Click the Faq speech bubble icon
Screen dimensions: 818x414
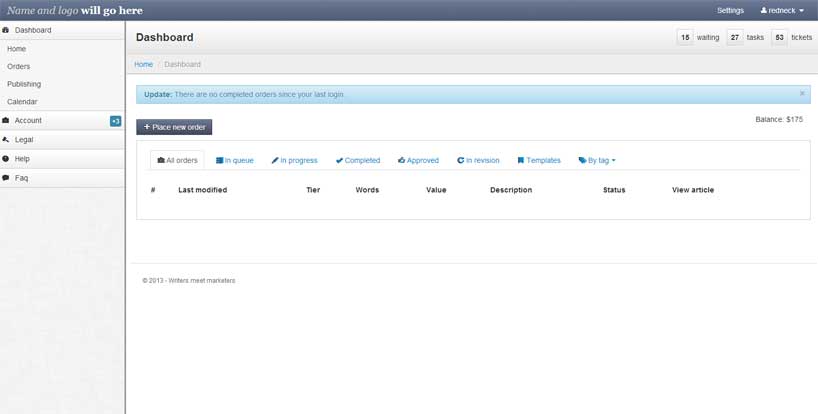pyautogui.click(x=6, y=178)
